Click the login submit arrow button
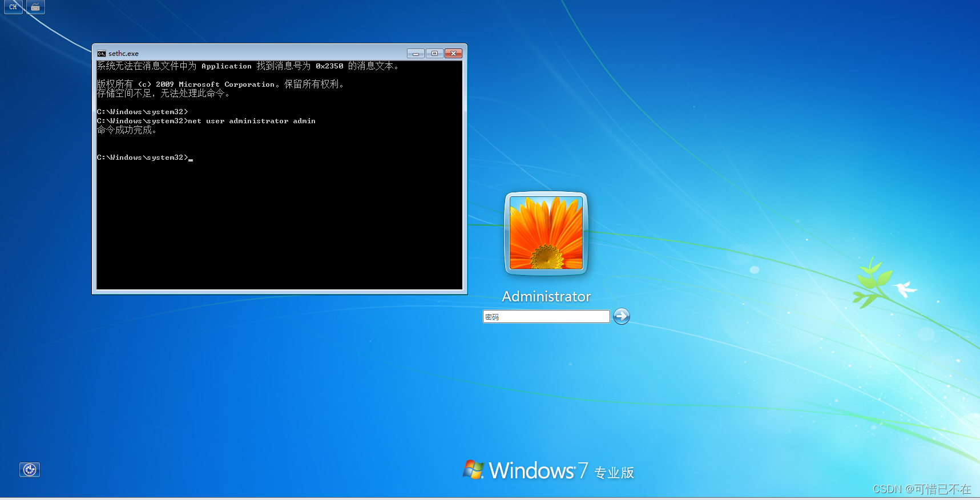Screen dimensions: 980x500 point(621,316)
